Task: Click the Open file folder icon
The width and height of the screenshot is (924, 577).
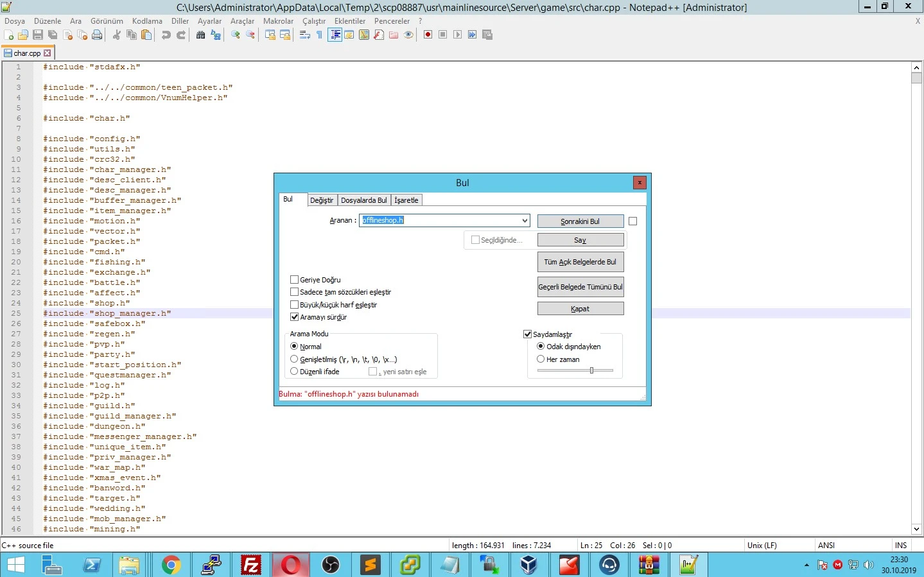Action: [x=23, y=35]
